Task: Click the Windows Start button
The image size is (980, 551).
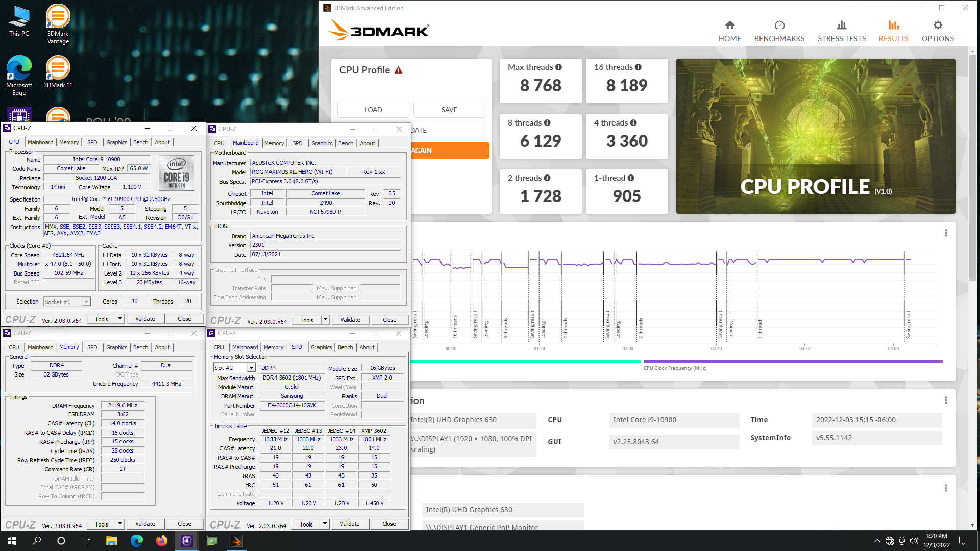Action: tap(12, 541)
